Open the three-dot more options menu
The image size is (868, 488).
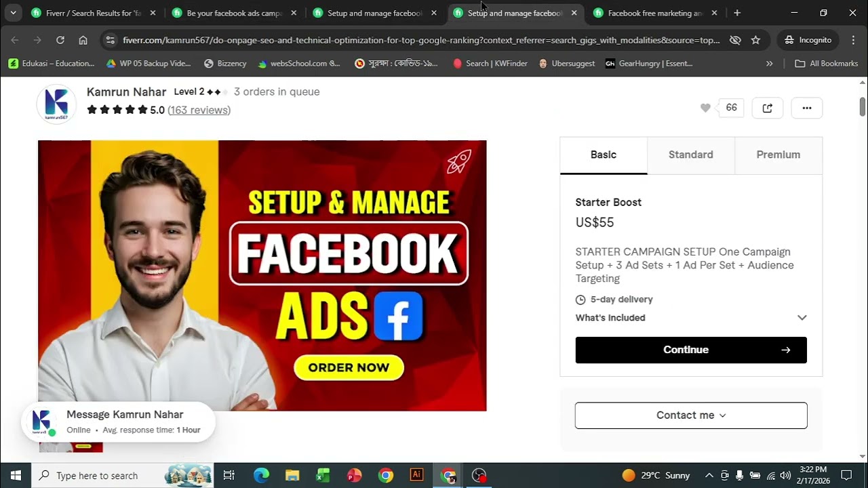tap(806, 108)
